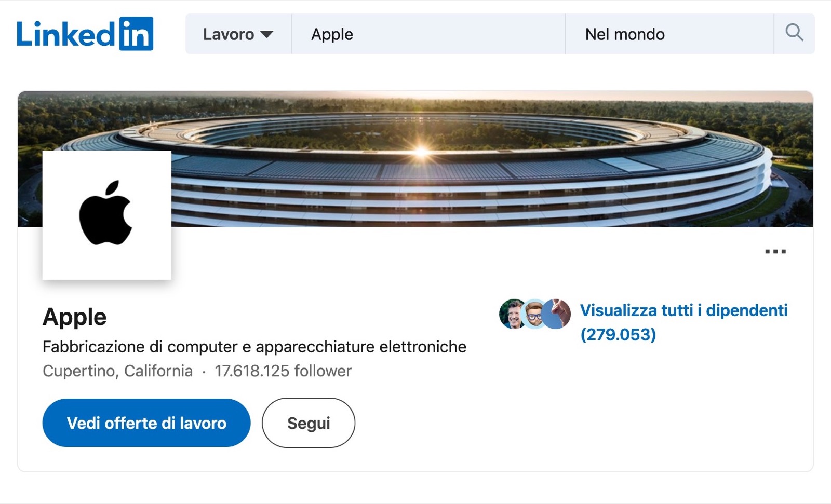
Task: Open the Apple Park cover banner image
Action: (467, 156)
